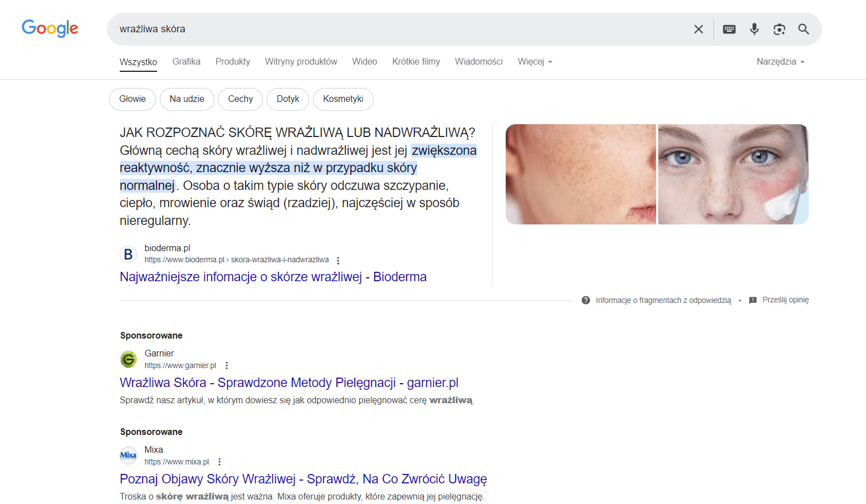Click 'Informacje o fragmentach z odpowiedzią' link
The height and width of the screenshot is (504, 866).
(x=663, y=300)
